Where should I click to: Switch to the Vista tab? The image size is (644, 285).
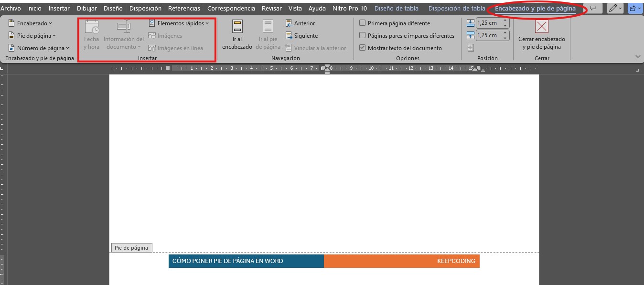295,9
